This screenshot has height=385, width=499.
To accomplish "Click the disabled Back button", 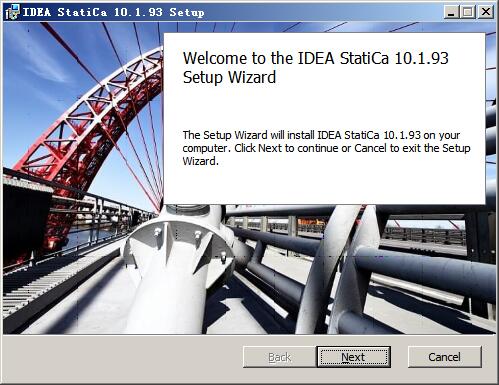I will pos(280,357).
